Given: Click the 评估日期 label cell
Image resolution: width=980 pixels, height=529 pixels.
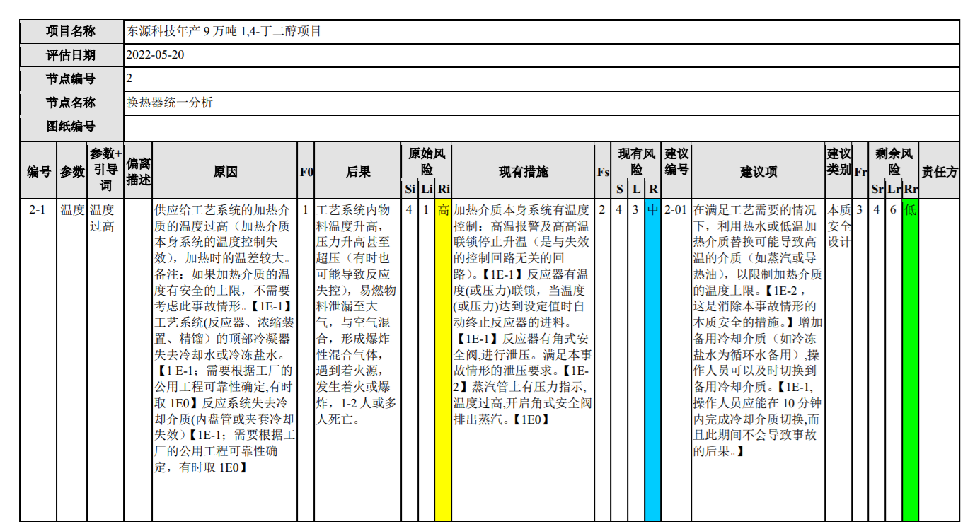Looking at the screenshot, I should 71,55.
